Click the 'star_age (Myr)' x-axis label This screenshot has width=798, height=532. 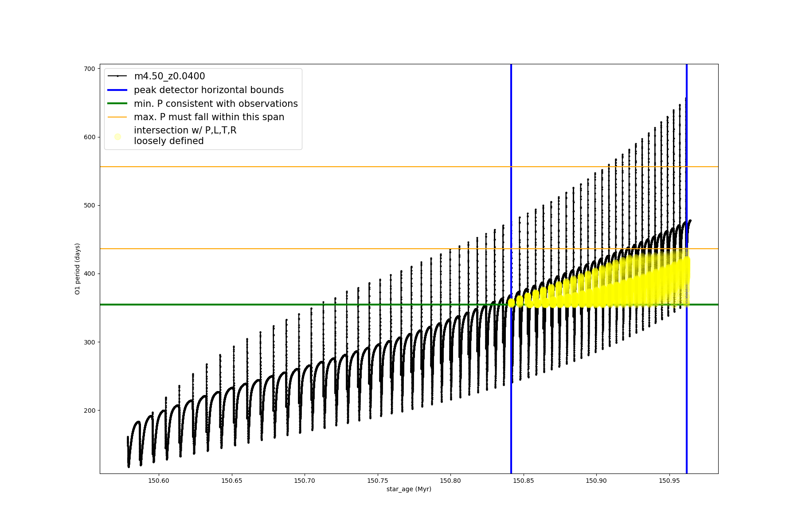(409, 489)
